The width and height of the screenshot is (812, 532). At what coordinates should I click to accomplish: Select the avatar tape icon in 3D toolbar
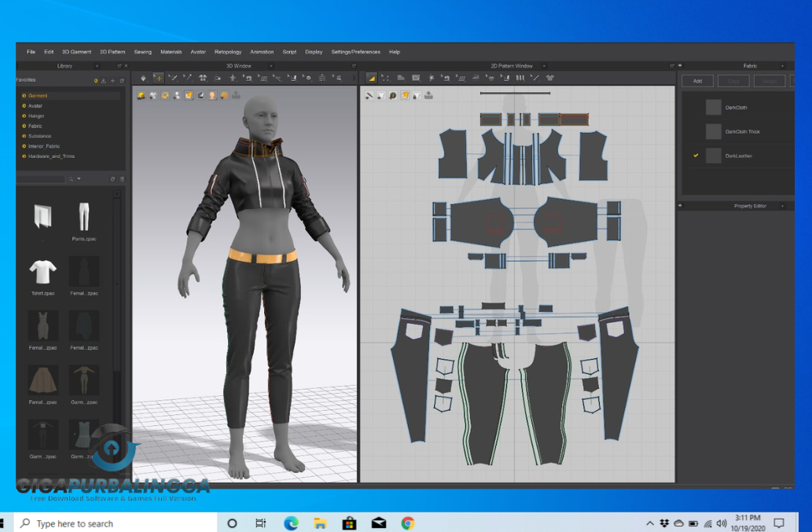233,78
